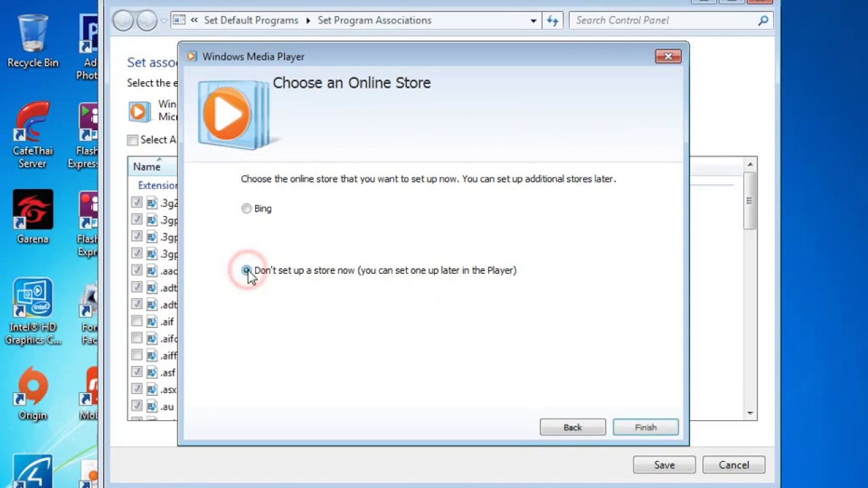
Task: Click the vertical scrollbar thumb in list
Action: (749, 201)
